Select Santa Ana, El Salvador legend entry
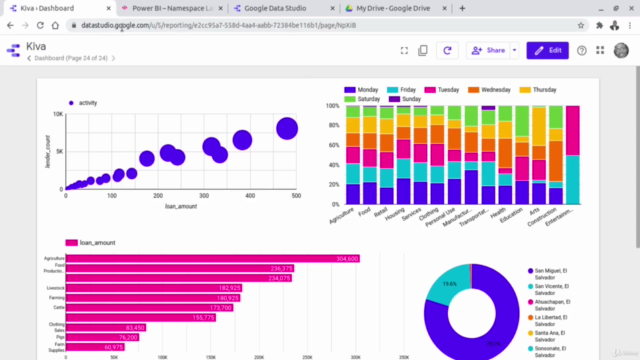Viewport: 640px width, 360px height. click(x=546, y=336)
